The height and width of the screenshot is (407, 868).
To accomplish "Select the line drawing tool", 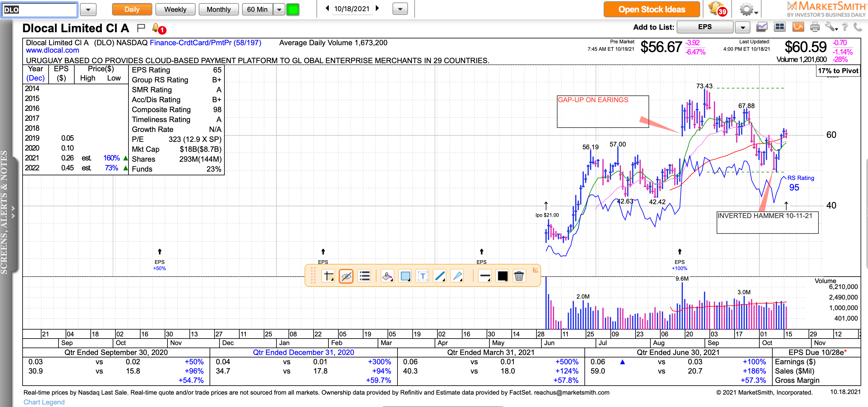I will 440,276.
